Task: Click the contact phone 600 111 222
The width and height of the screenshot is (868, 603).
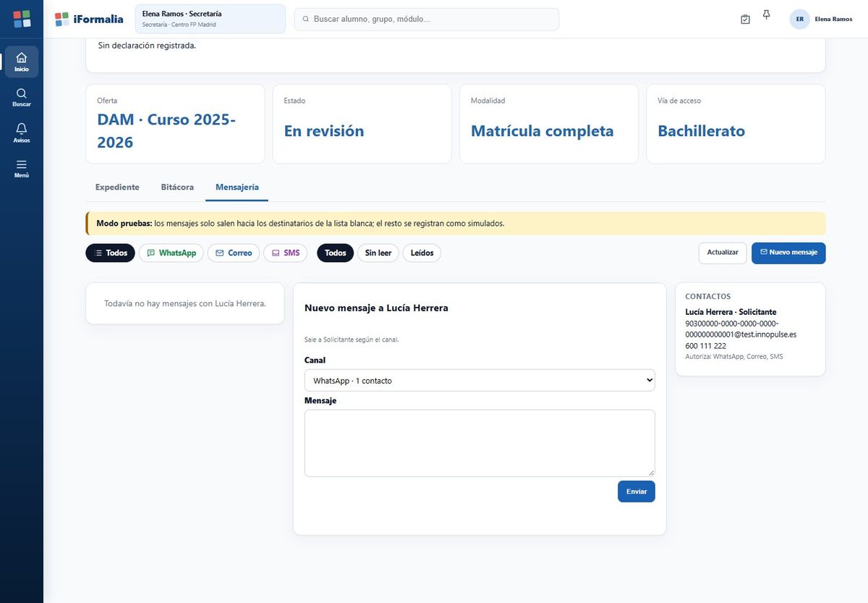Action: 705,346
